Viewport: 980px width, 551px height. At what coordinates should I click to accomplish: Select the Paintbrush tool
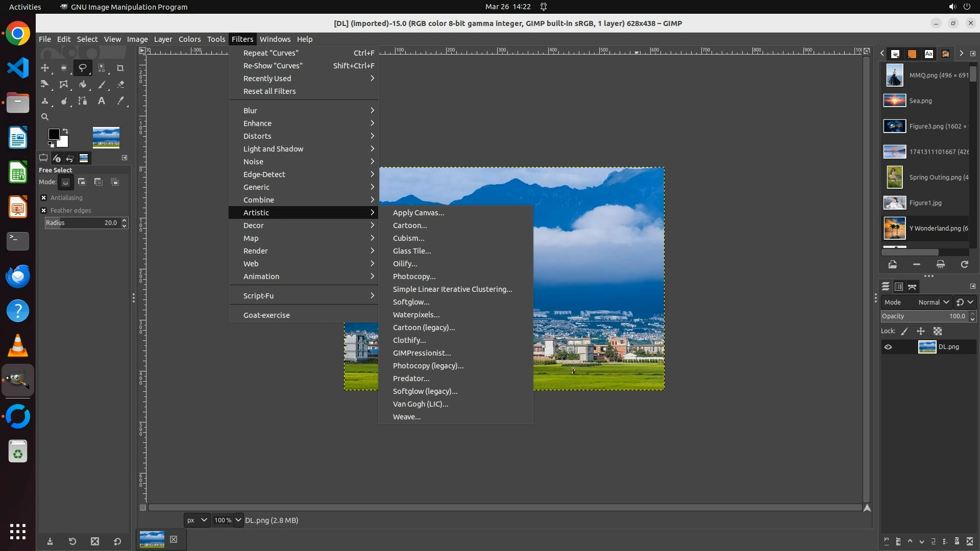tap(102, 85)
